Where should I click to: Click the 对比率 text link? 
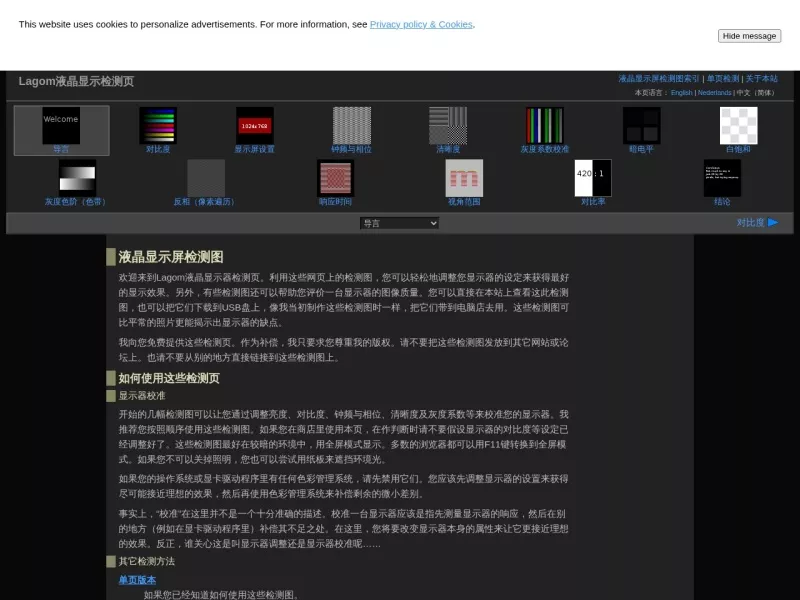coord(593,202)
